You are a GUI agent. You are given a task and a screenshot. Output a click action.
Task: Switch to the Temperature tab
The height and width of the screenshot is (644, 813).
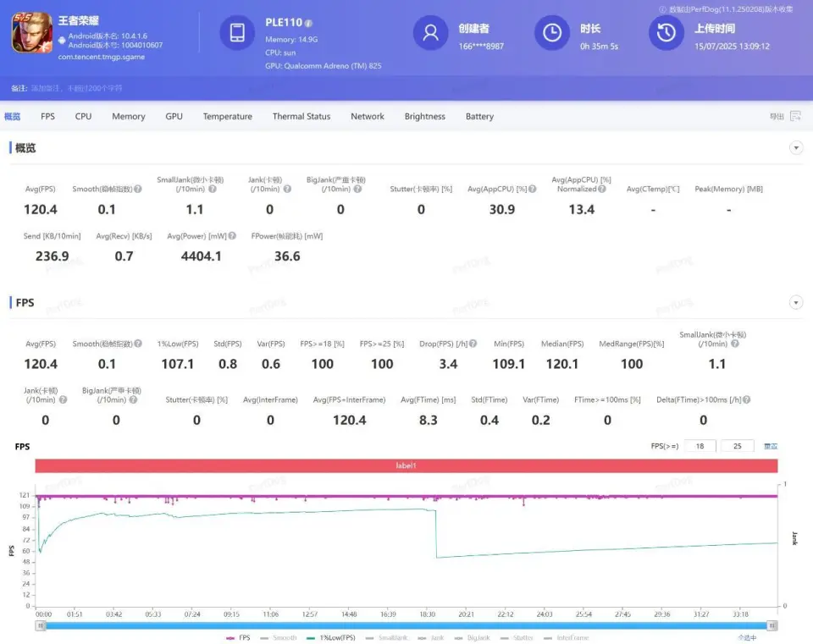pyautogui.click(x=227, y=117)
